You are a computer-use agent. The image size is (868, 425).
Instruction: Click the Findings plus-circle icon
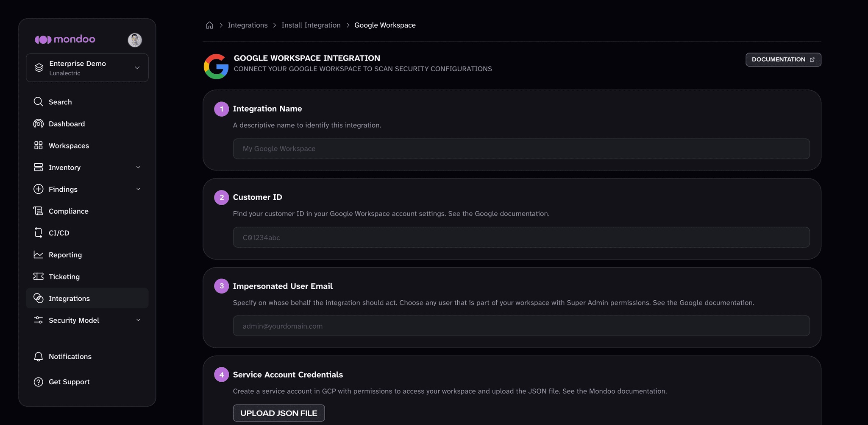pos(38,189)
